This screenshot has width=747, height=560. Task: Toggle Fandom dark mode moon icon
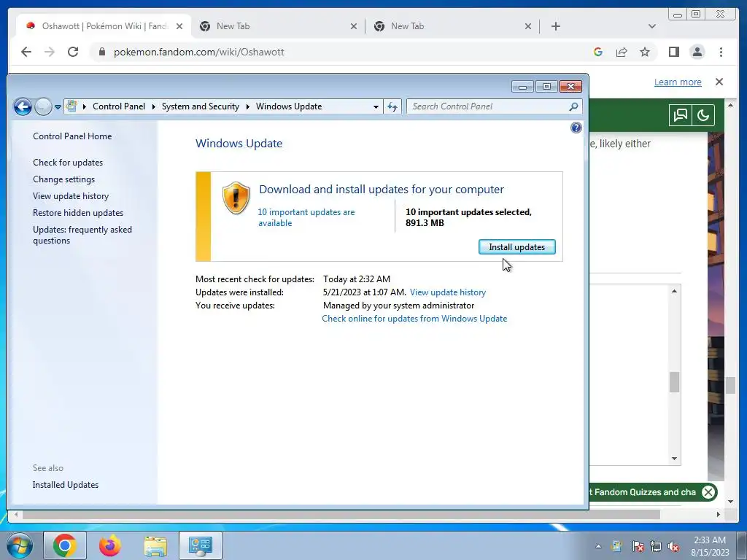coord(703,115)
